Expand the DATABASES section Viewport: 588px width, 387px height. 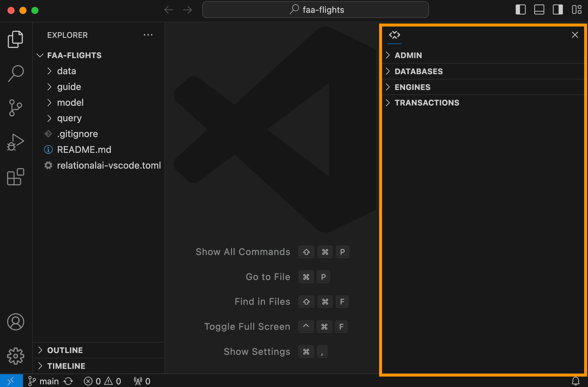pyautogui.click(x=483, y=72)
